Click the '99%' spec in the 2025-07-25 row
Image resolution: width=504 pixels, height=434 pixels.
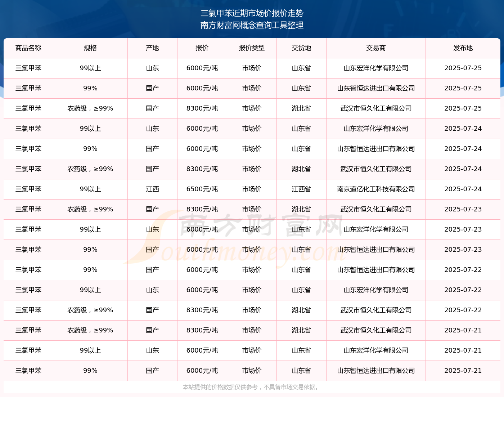click(x=90, y=88)
